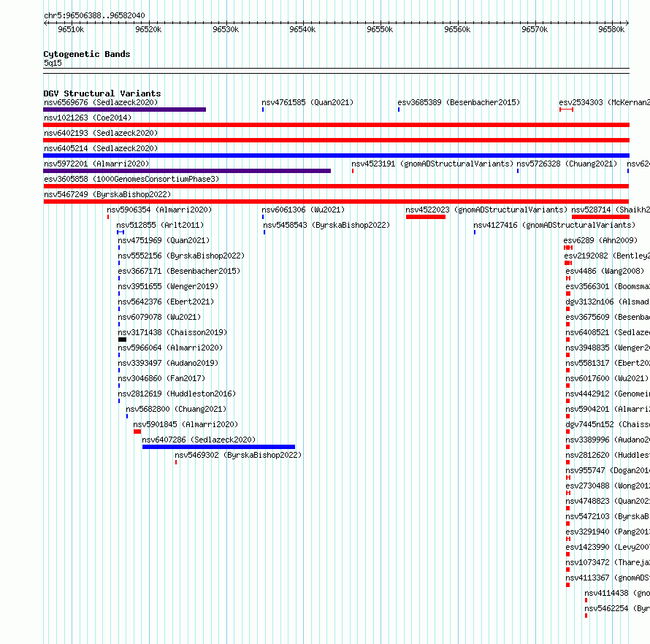Select nsv6405214 (Sedlazeck2020) label
This screenshot has width=650, height=644.
tap(101, 148)
